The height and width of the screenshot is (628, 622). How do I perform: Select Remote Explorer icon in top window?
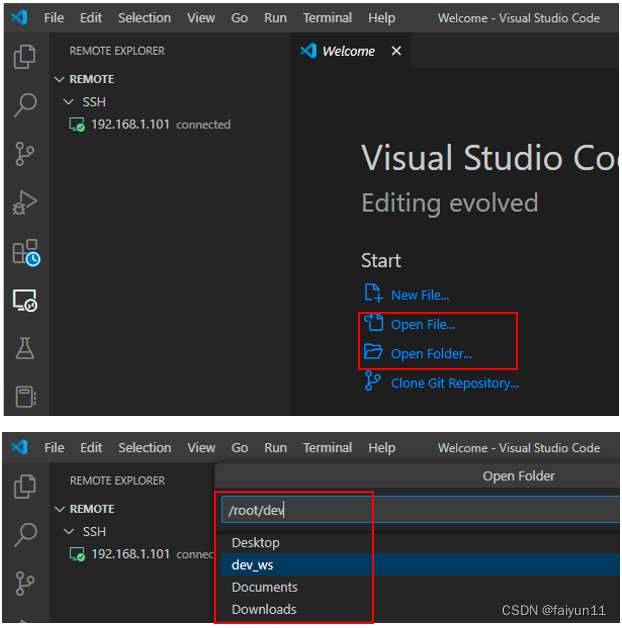point(25,300)
